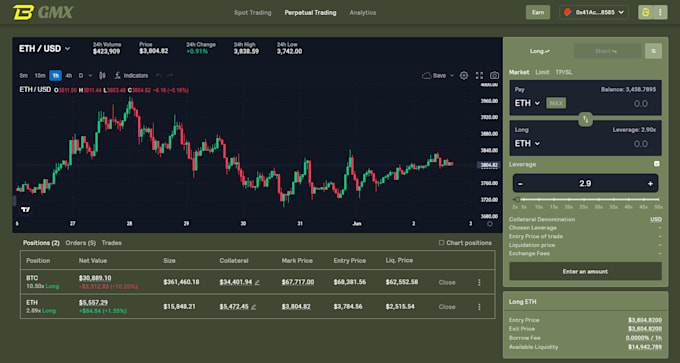
Task: Open the Pay token ETH dropdown
Action: 527,103
